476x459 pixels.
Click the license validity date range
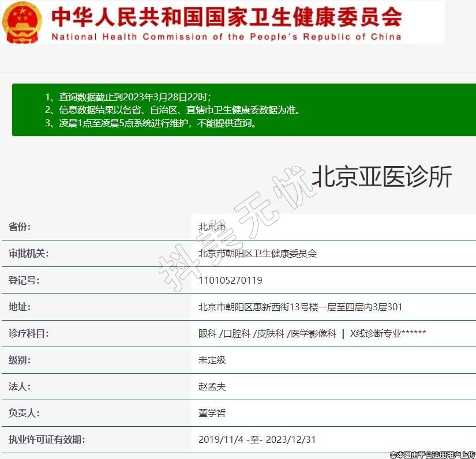[x=257, y=439]
